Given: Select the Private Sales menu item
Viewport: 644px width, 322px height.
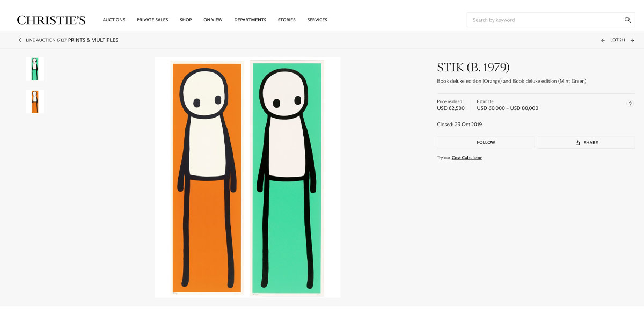Looking at the screenshot, I should [x=152, y=20].
